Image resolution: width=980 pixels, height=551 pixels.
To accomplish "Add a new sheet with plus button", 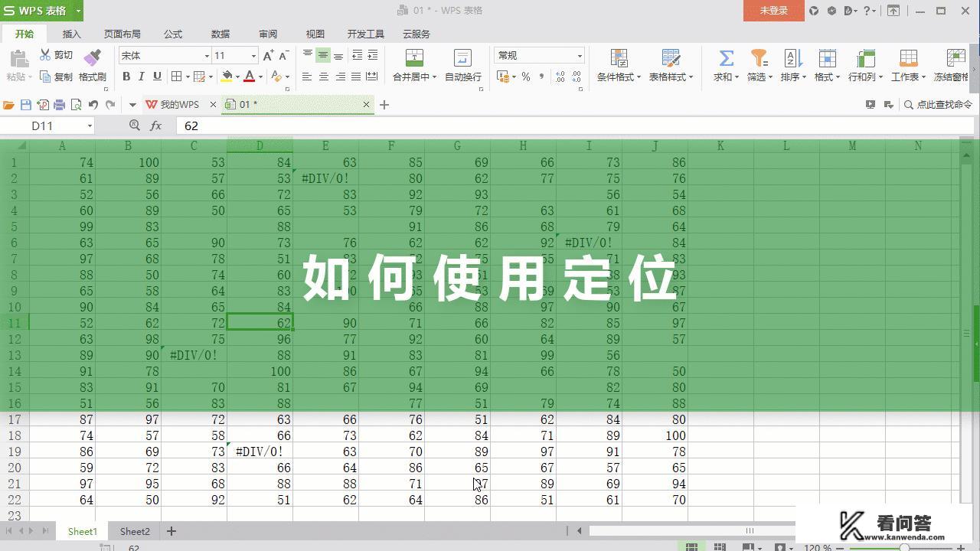I will click(x=171, y=531).
